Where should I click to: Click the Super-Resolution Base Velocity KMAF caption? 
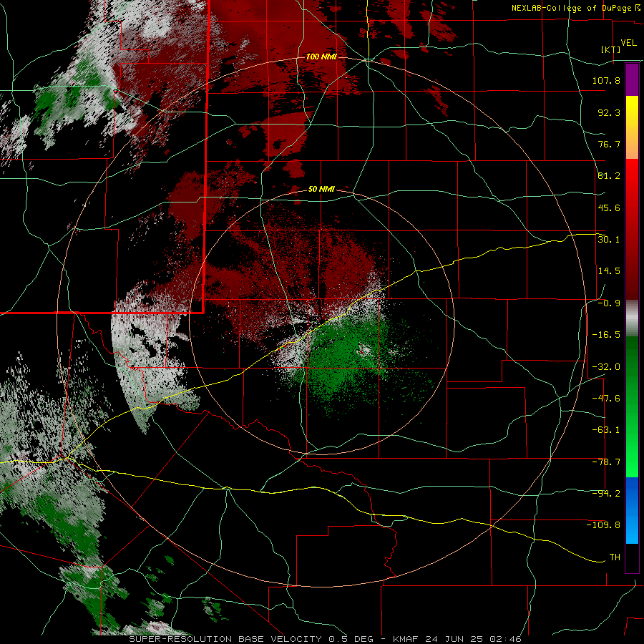click(x=326, y=639)
